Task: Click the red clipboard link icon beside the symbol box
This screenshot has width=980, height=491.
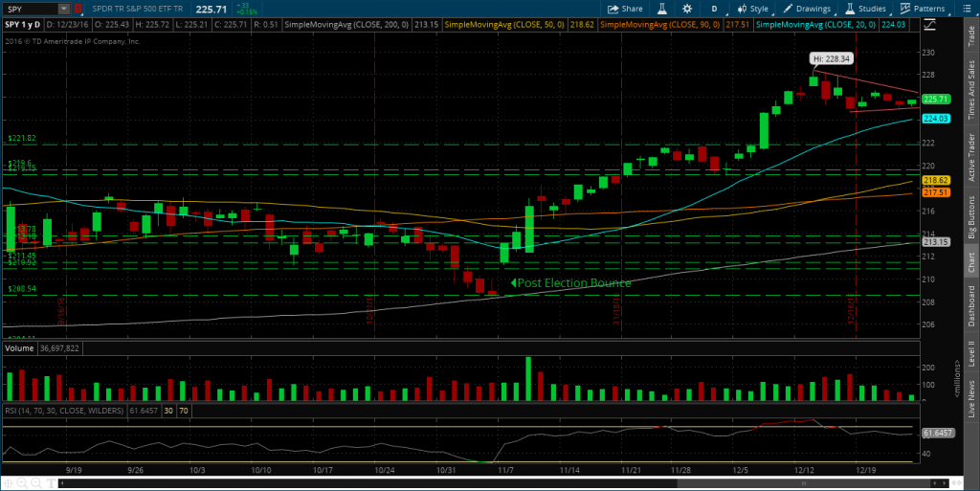Action: coord(78,9)
